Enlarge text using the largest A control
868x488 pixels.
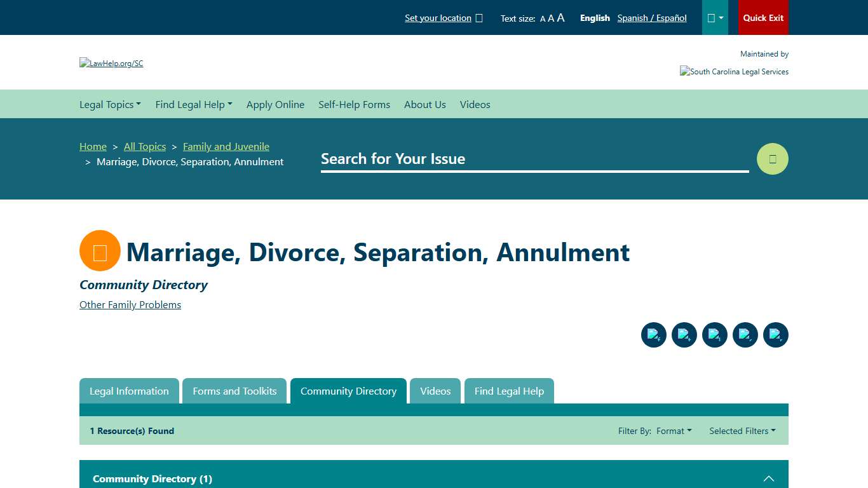pos(560,18)
